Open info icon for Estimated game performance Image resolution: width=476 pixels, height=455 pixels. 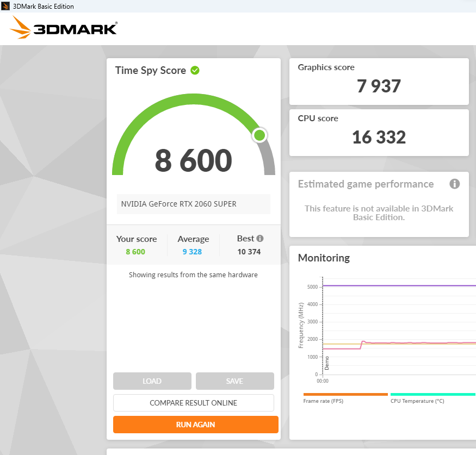point(454,184)
